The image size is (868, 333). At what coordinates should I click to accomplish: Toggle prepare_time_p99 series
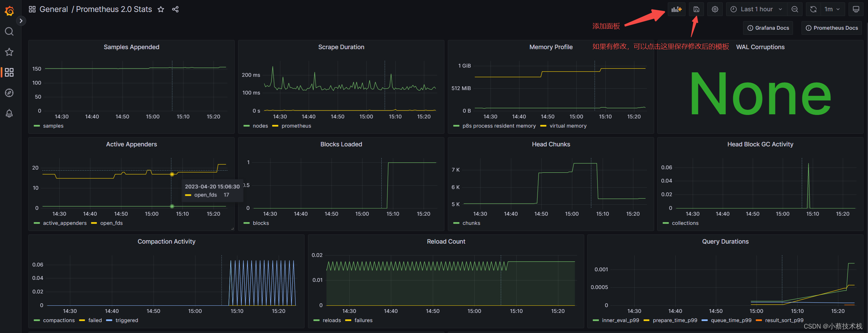pos(675,320)
